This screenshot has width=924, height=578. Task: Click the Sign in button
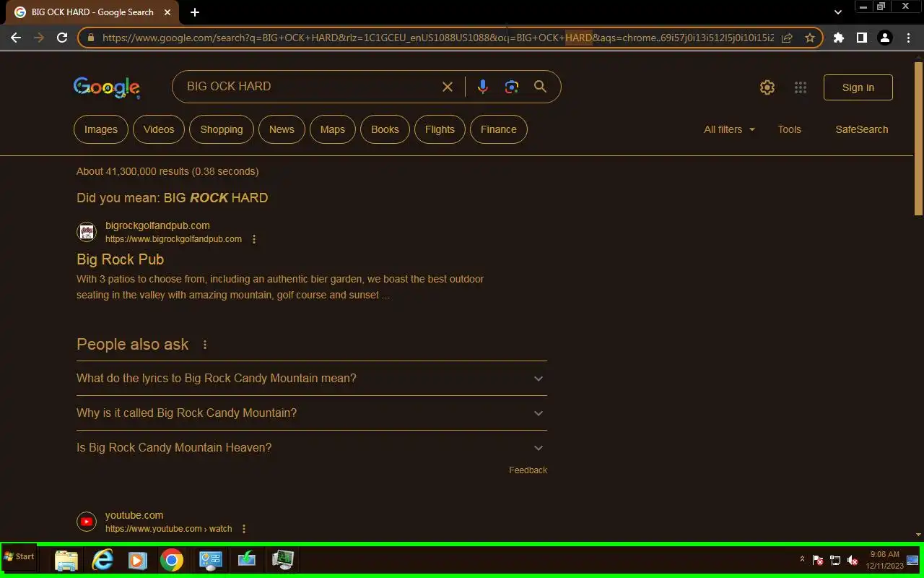click(x=858, y=87)
